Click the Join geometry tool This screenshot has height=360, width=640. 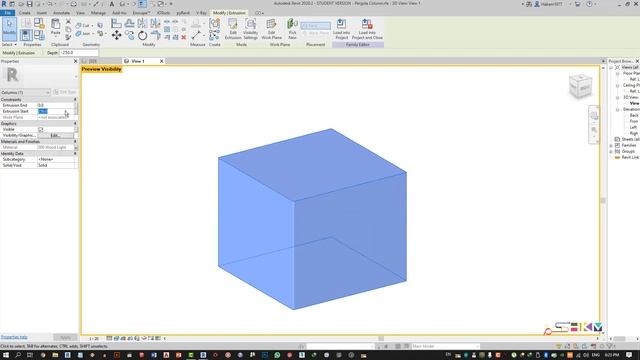click(x=82, y=33)
